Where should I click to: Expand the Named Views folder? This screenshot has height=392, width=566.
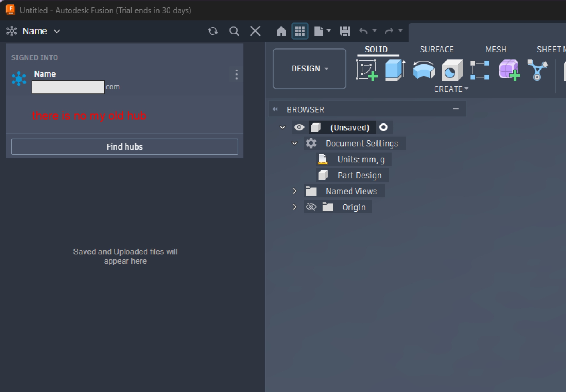(x=294, y=191)
